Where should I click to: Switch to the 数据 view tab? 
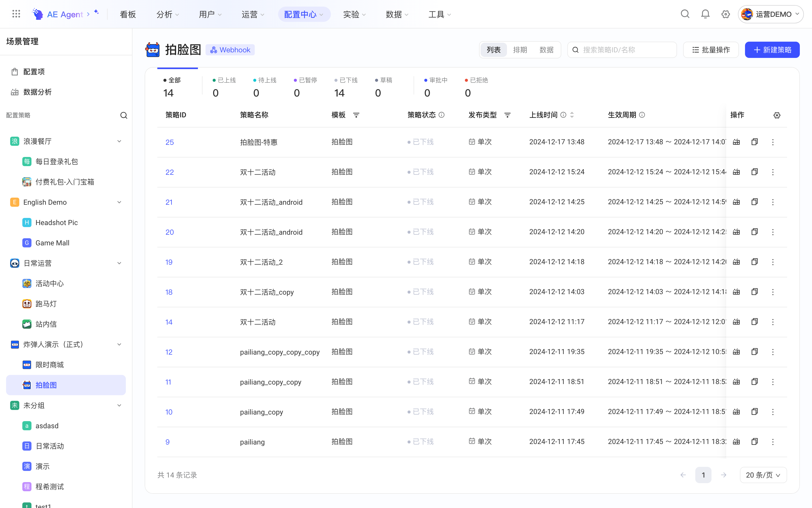(546, 50)
